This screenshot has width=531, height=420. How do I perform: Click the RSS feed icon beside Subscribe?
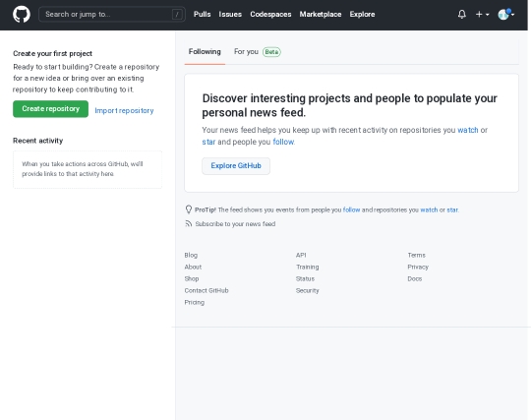pyautogui.click(x=188, y=223)
